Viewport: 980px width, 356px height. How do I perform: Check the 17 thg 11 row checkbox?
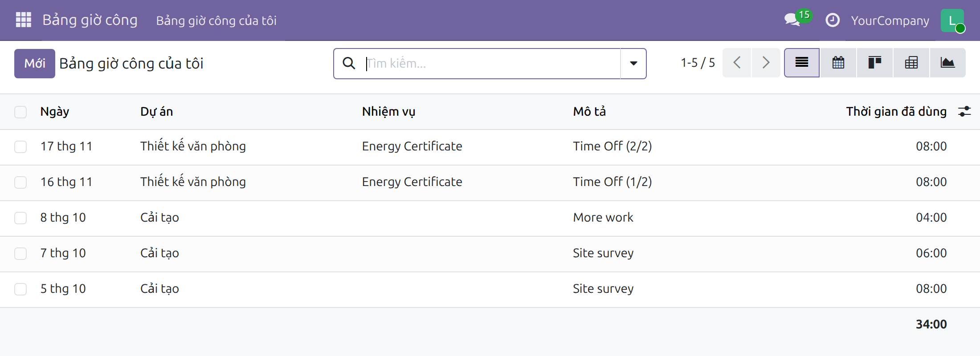pyautogui.click(x=20, y=146)
